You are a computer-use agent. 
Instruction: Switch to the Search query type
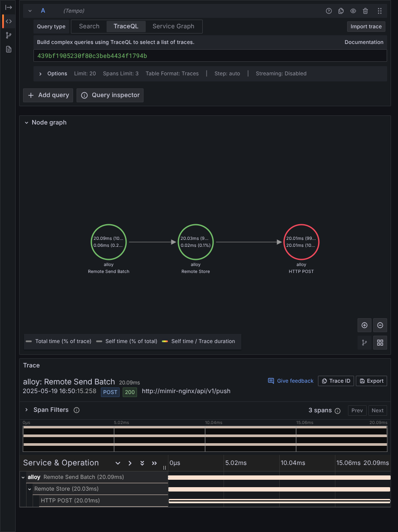(x=89, y=27)
